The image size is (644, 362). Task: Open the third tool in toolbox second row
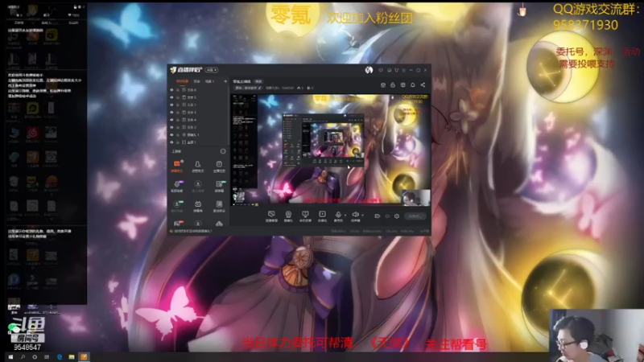pos(219,186)
